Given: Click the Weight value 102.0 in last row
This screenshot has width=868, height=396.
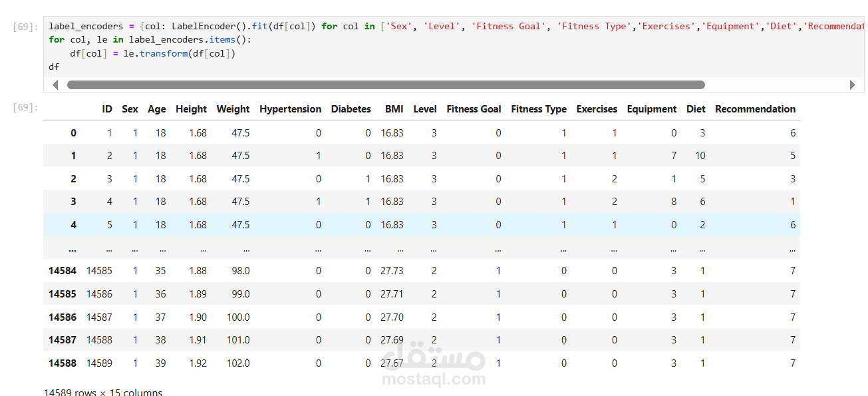Looking at the screenshot, I should point(238,363).
